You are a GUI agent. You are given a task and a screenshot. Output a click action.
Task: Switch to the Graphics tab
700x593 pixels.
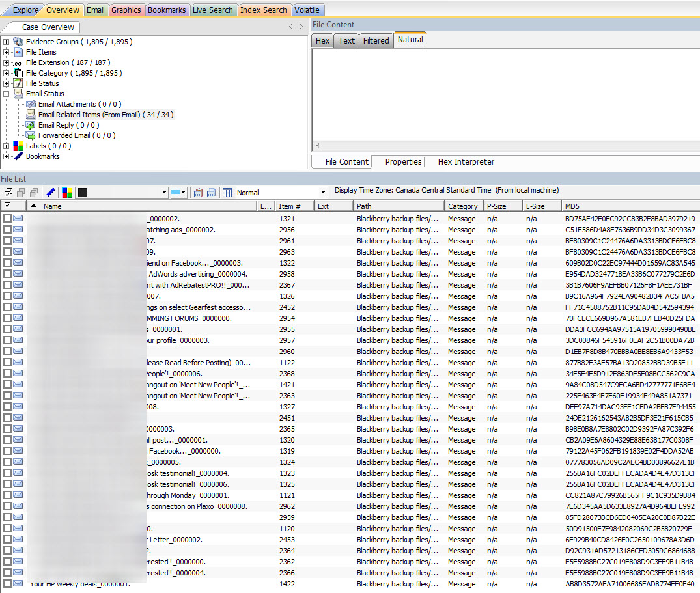coord(126,9)
